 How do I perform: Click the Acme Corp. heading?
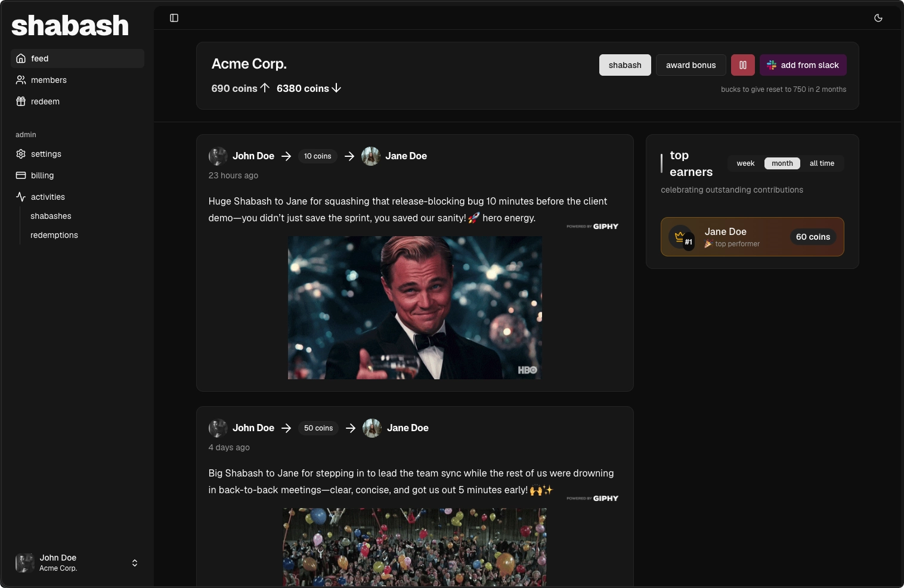click(249, 64)
